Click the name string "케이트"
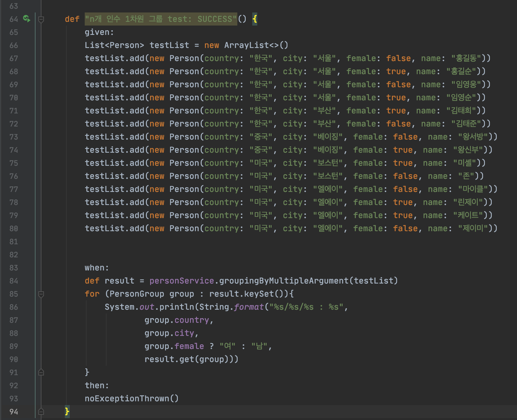 click(x=468, y=216)
